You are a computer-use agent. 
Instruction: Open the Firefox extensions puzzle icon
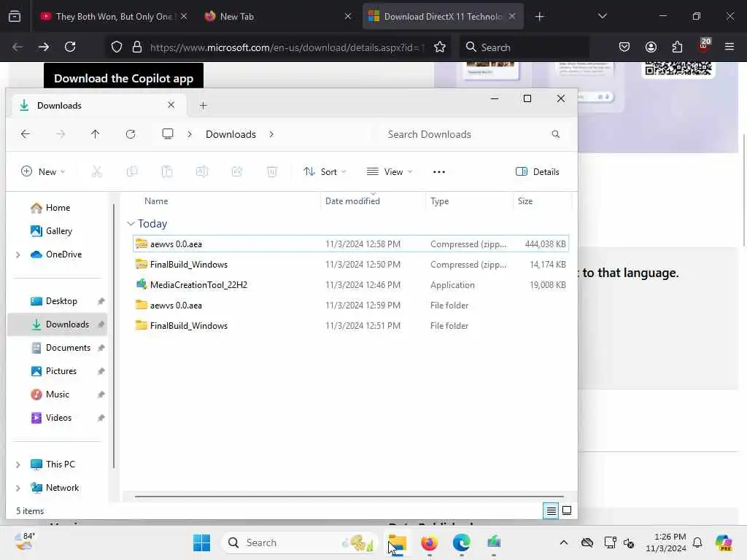point(677,47)
